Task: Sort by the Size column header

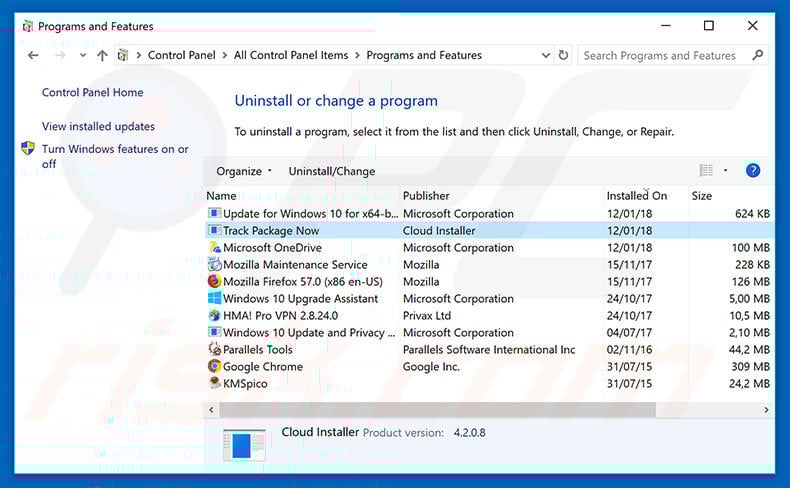Action: 701,196
